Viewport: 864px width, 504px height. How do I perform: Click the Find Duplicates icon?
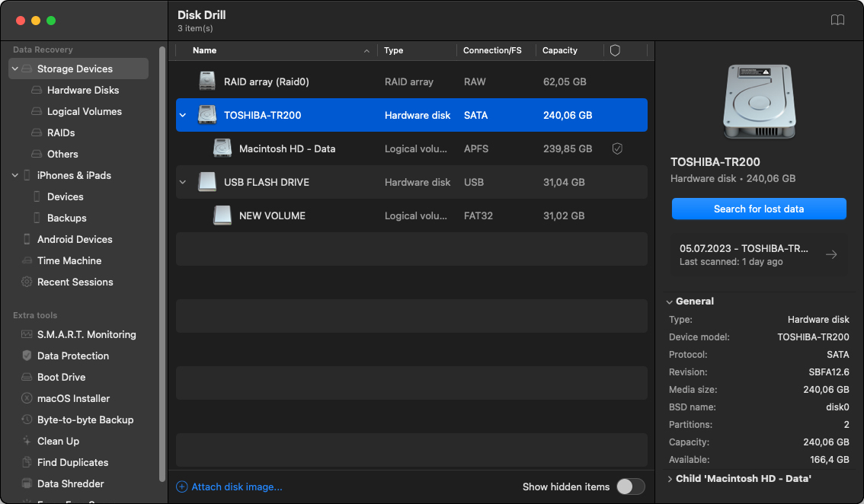pyautogui.click(x=27, y=462)
